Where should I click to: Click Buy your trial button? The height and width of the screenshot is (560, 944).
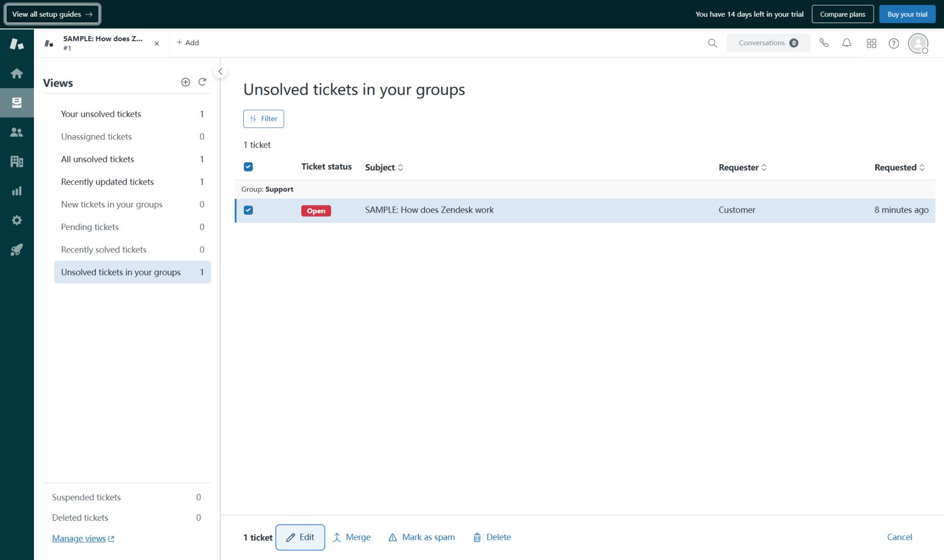point(907,14)
